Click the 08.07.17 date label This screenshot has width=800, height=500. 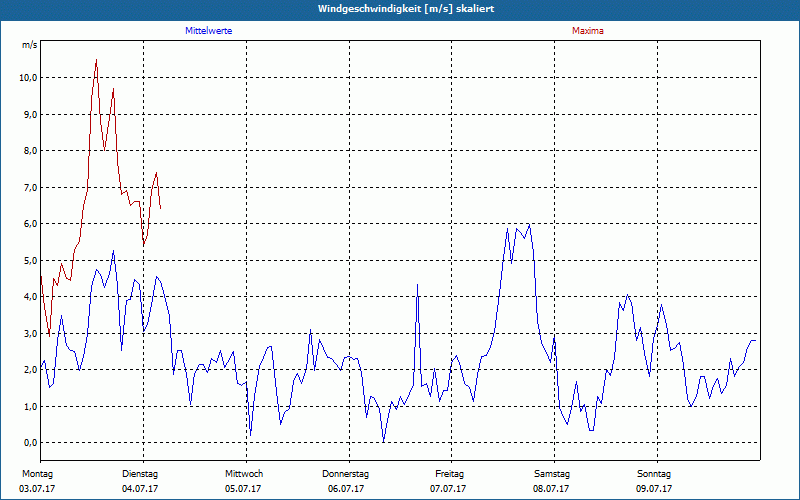click(x=551, y=489)
